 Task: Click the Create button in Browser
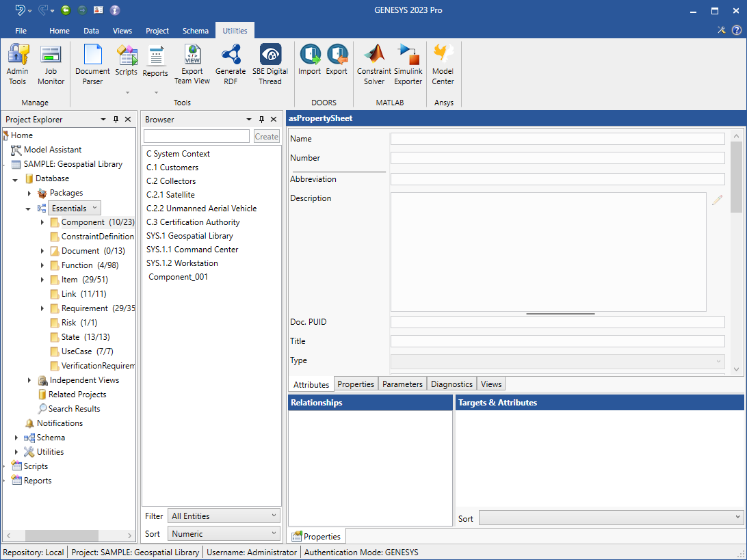(x=266, y=137)
